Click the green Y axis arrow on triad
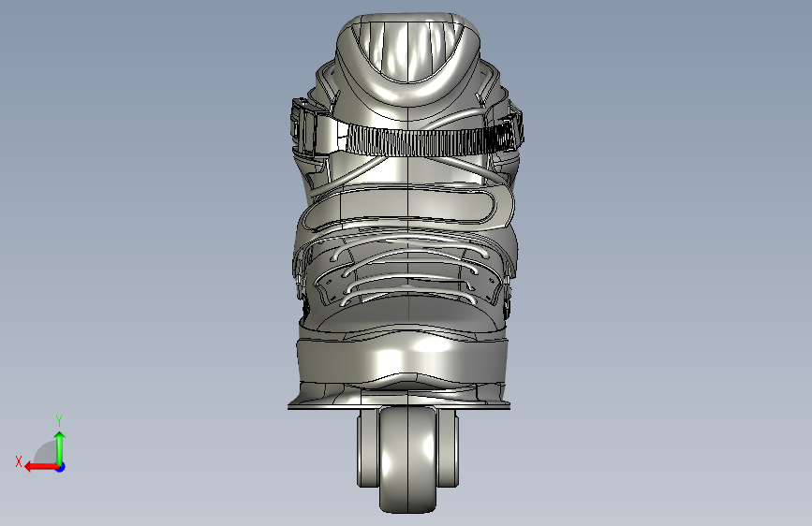812x526 pixels. (x=60, y=448)
